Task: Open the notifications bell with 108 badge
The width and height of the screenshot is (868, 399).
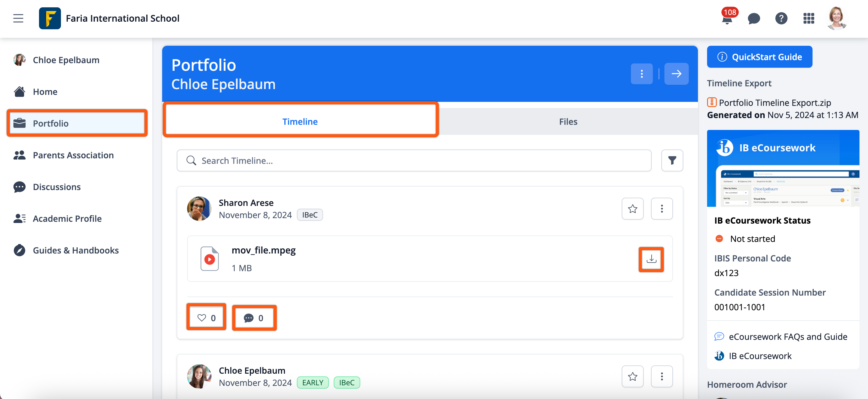Action: point(727,19)
